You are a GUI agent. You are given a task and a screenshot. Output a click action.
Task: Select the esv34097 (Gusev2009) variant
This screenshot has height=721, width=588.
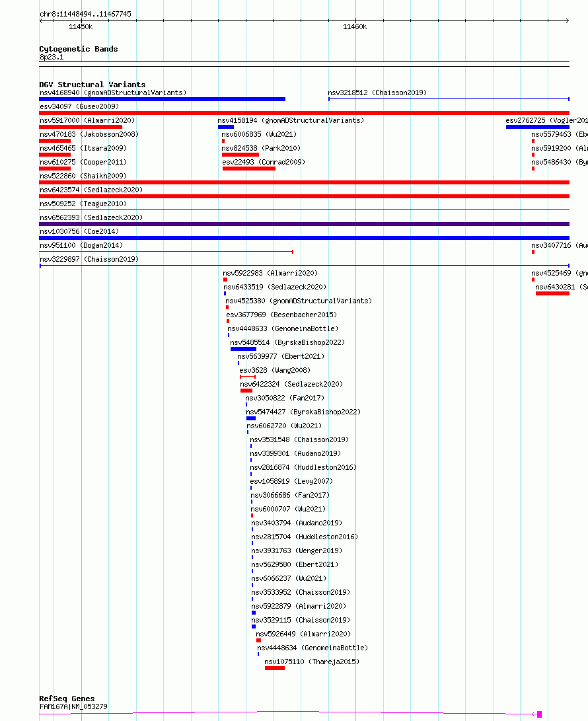(79, 106)
